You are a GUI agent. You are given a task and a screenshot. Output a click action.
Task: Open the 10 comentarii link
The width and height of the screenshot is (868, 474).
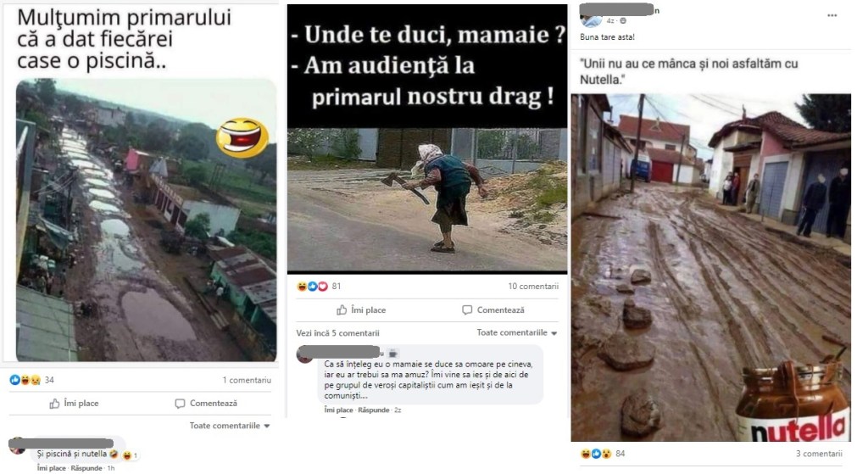533,287
